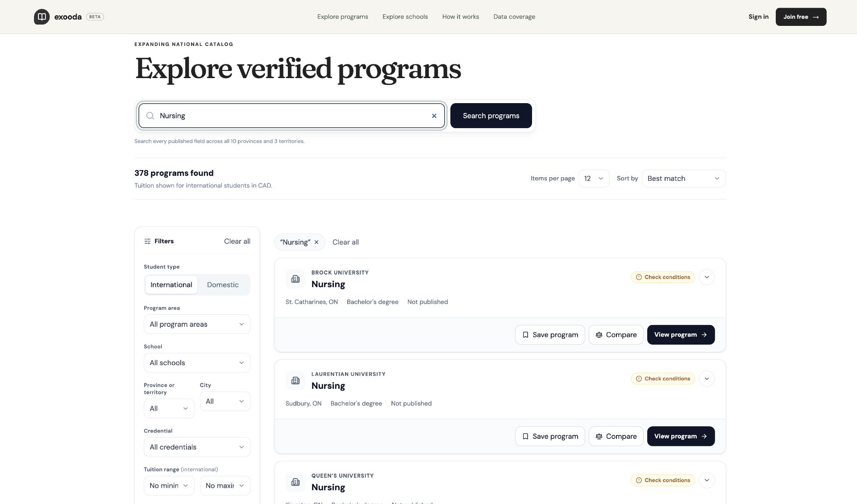Expand the Laurentian University Nursing card
Viewport: 857px width, 504px height.
point(707,379)
